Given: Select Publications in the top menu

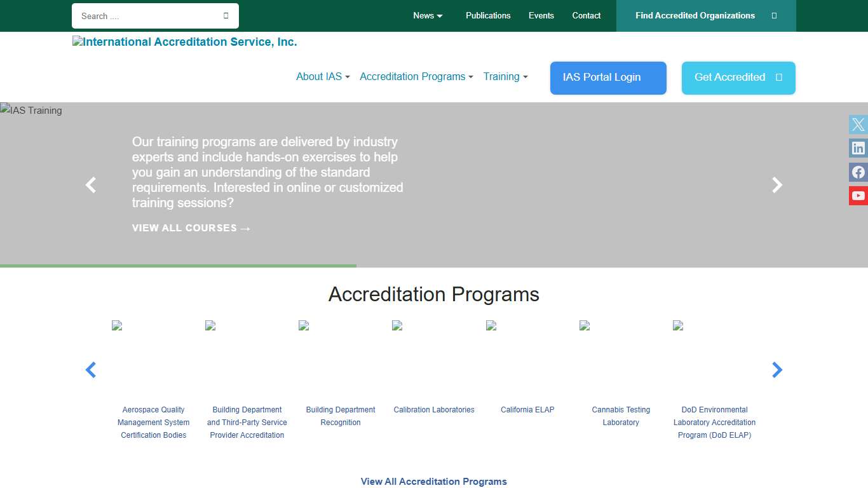Looking at the screenshot, I should [488, 15].
